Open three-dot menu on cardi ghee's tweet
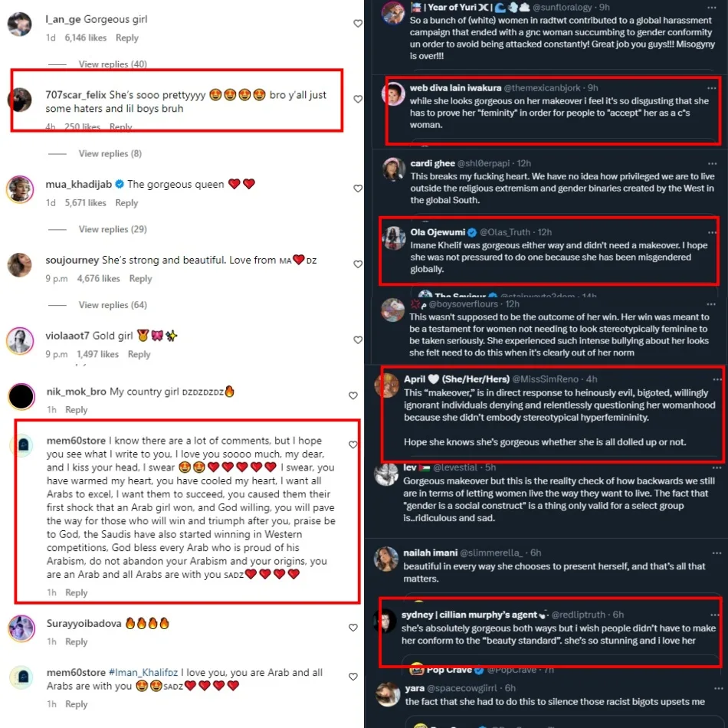The height and width of the screenshot is (728, 728). pos(712,163)
